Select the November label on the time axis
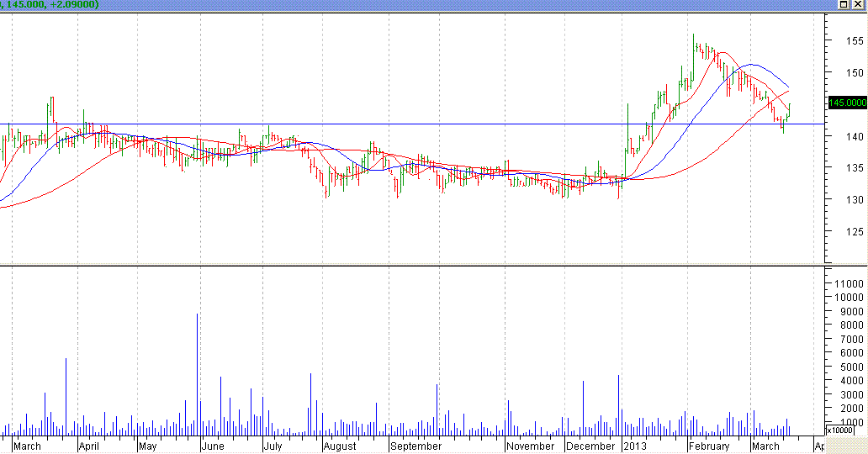868x454 pixels. (532, 446)
